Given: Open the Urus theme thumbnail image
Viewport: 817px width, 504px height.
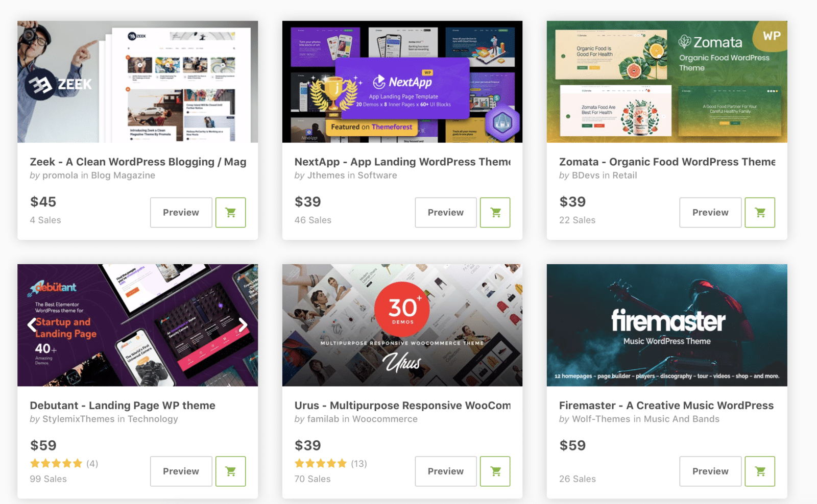Looking at the screenshot, I should (x=402, y=325).
